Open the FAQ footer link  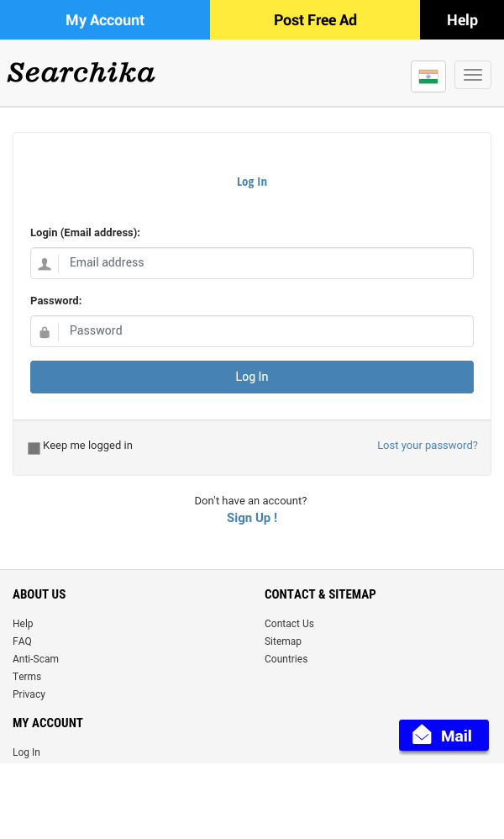point(22,641)
